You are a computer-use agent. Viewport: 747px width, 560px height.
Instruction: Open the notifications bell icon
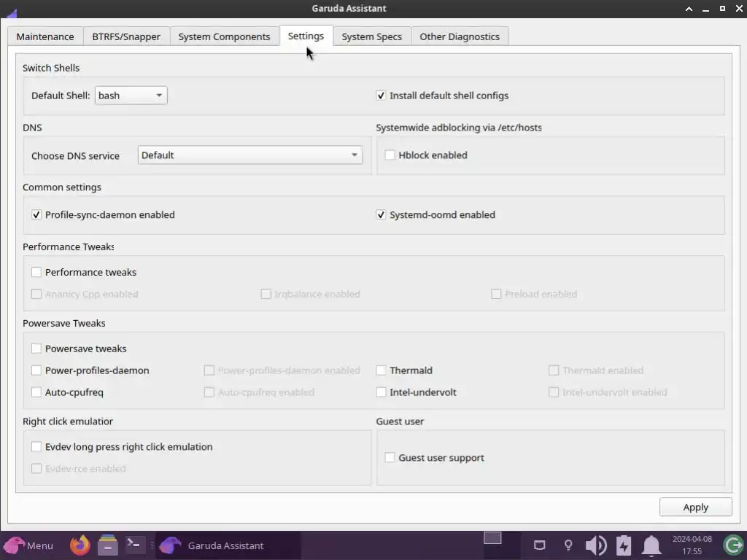click(651, 545)
